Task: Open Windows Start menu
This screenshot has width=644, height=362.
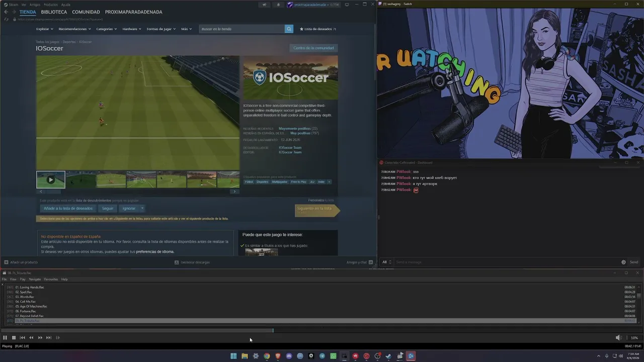Action: click(x=233, y=356)
